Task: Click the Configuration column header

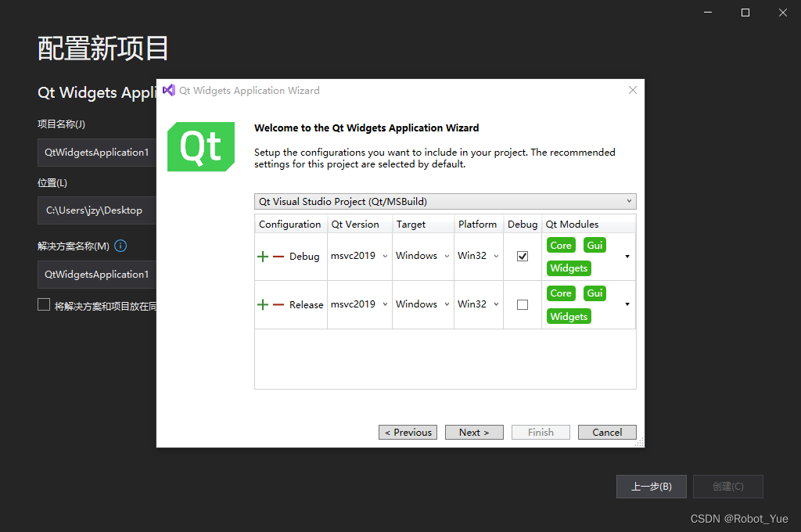Action: [291, 225]
